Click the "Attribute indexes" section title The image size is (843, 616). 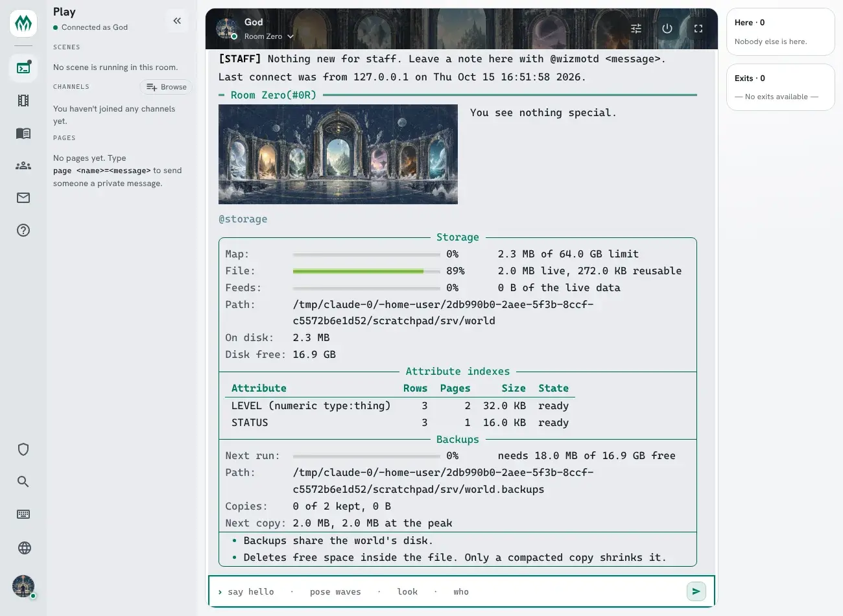point(458,372)
